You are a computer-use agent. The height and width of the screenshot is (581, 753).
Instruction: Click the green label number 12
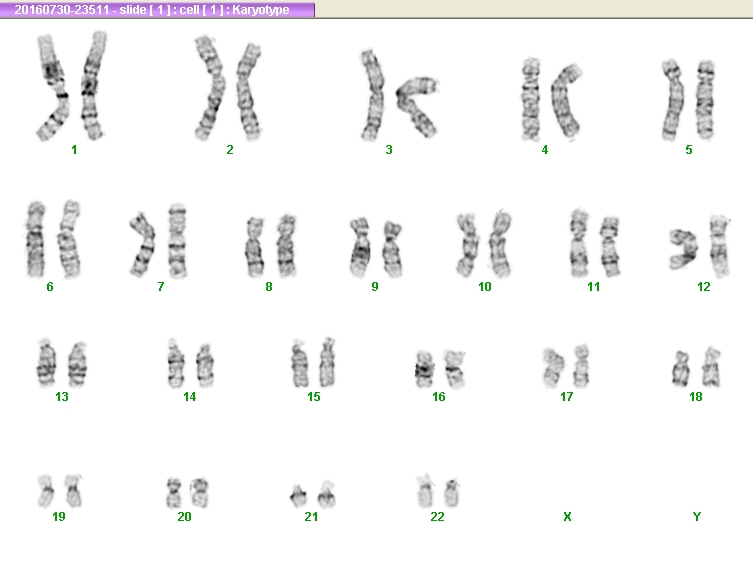click(x=704, y=287)
